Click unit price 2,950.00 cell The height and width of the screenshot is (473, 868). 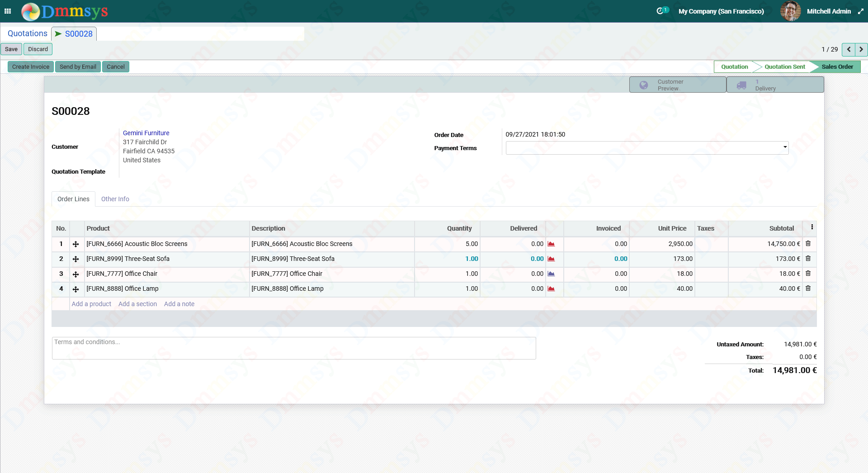click(x=662, y=244)
